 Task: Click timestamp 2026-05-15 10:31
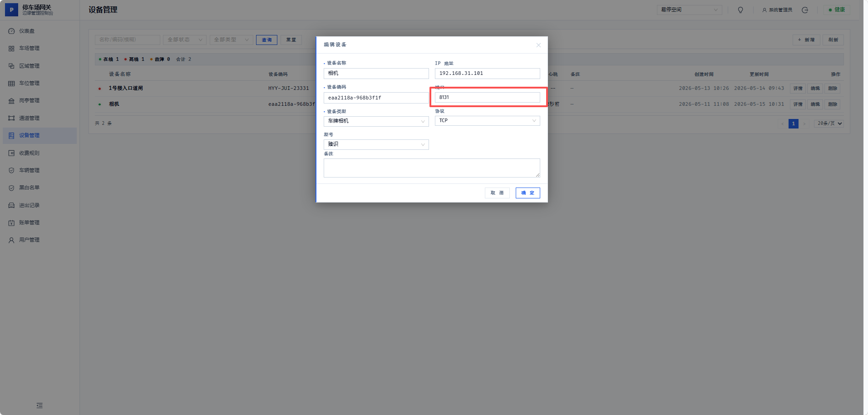click(759, 104)
